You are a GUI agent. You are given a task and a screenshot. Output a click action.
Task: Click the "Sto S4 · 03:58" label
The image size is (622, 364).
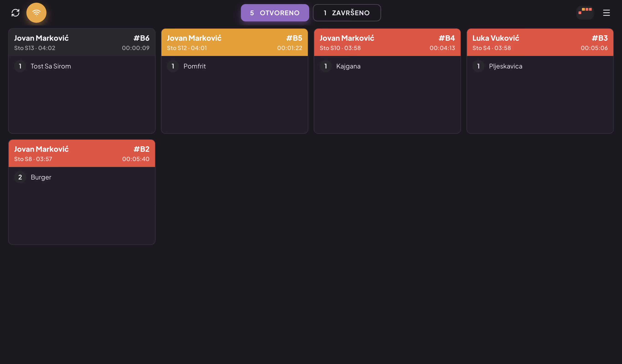(x=491, y=48)
